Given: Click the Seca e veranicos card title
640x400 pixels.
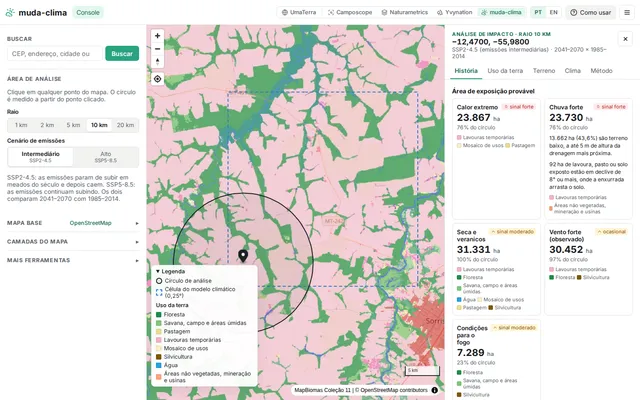Looking at the screenshot, I should (471, 236).
